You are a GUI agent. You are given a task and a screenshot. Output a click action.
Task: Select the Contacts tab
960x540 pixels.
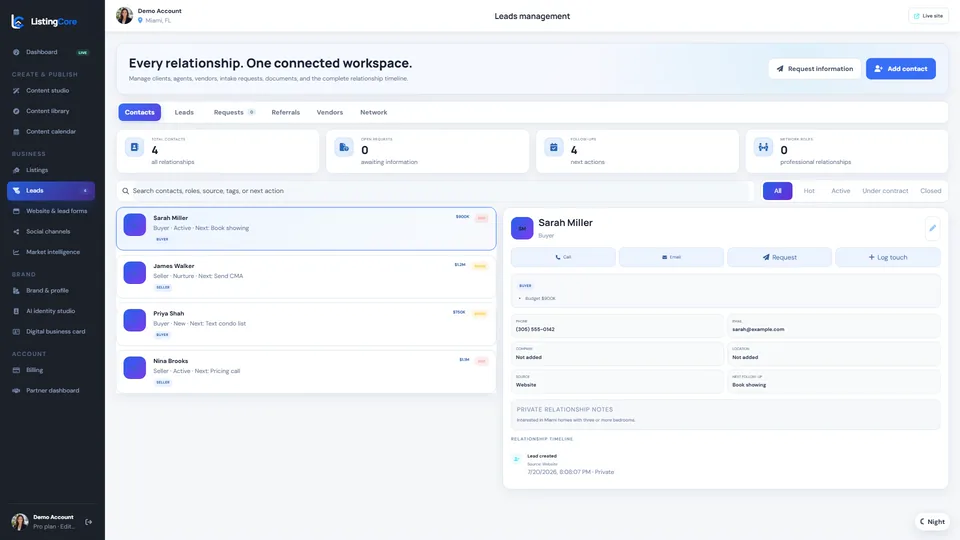[140, 112]
